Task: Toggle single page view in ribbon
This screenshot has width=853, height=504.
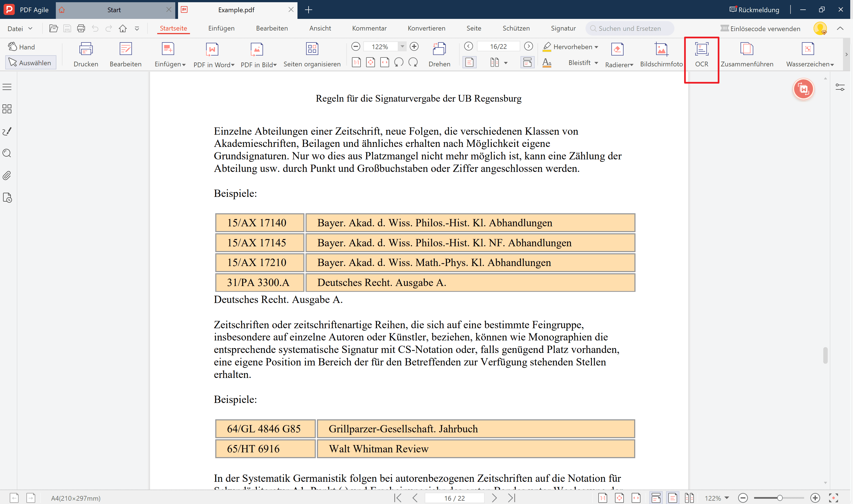Action: click(x=469, y=62)
